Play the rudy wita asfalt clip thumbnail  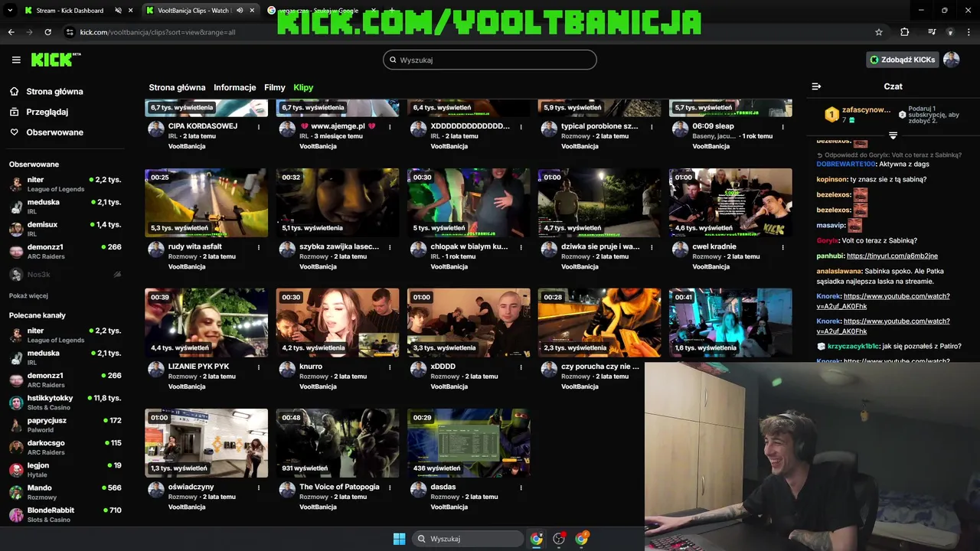click(x=207, y=203)
